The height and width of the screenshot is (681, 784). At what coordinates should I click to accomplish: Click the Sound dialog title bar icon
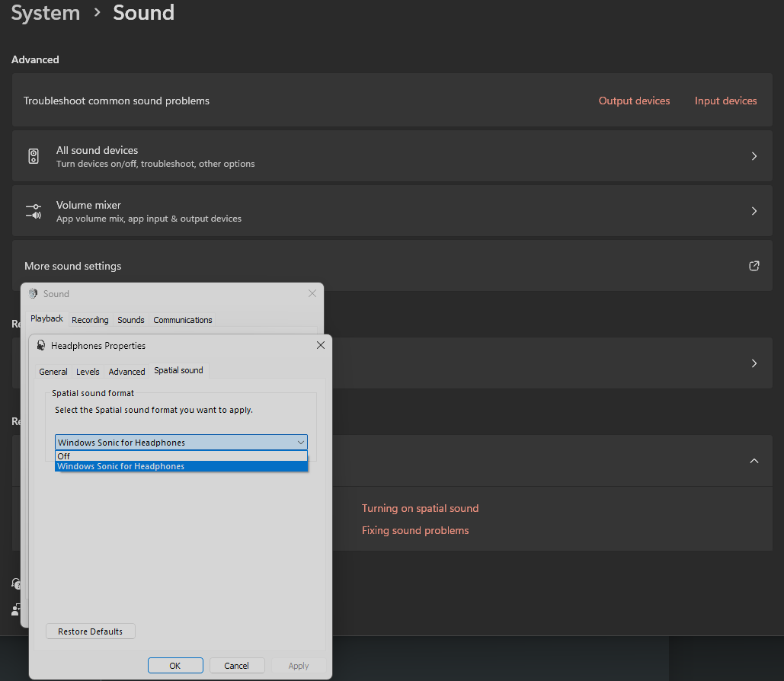tap(33, 293)
